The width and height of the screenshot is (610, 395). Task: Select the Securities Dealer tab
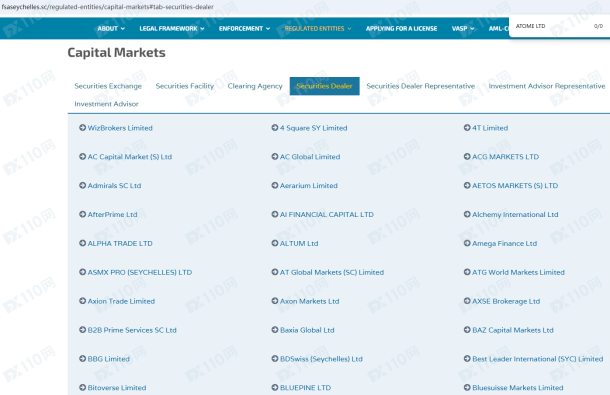(x=324, y=86)
